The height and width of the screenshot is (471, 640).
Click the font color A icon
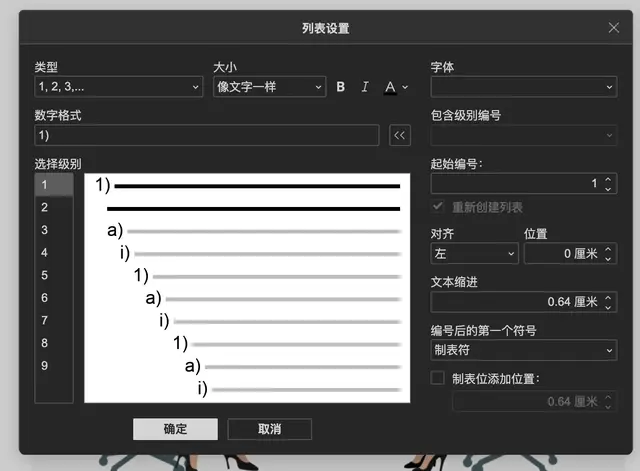pos(390,87)
